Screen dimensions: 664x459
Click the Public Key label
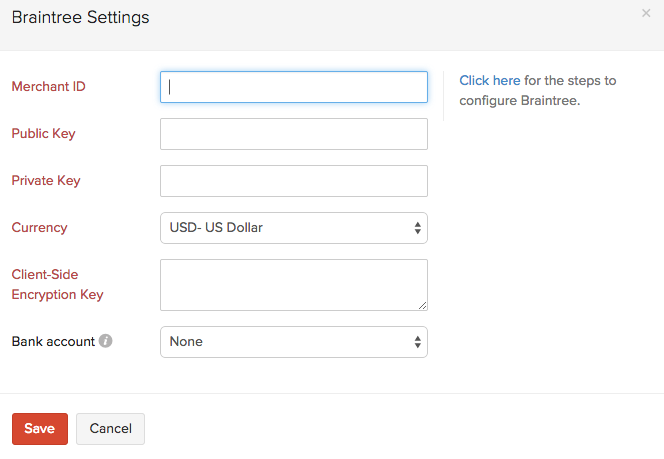coord(43,134)
